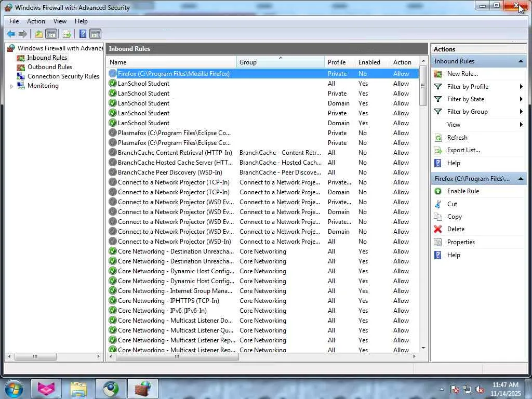The image size is (532, 399).
Task: Collapse the Inbound Rules actions section
Action: click(x=521, y=61)
